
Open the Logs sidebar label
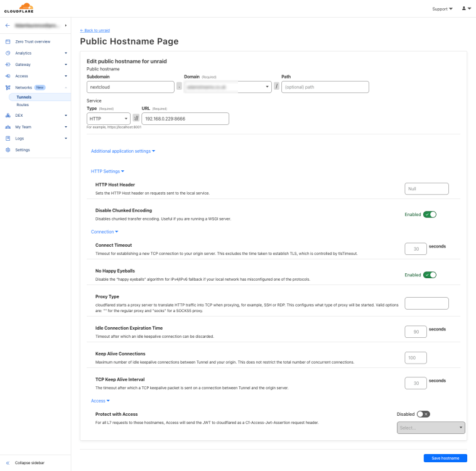(19, 139)
